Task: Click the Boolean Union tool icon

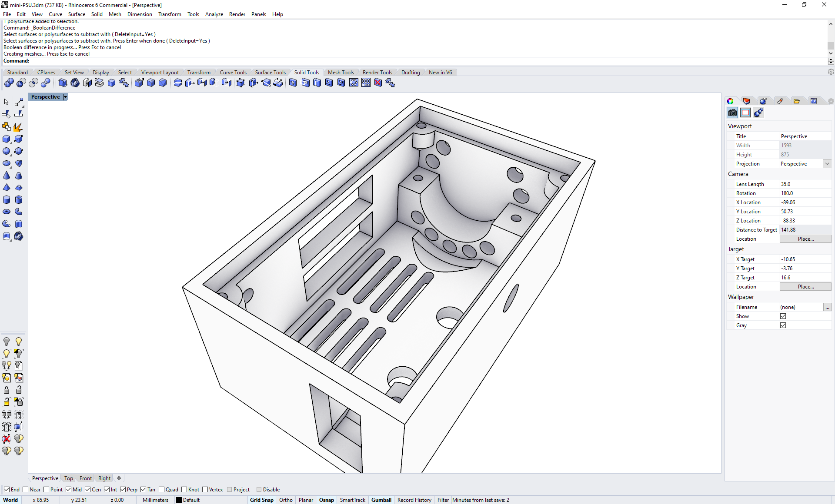Action: coord(9,83)
